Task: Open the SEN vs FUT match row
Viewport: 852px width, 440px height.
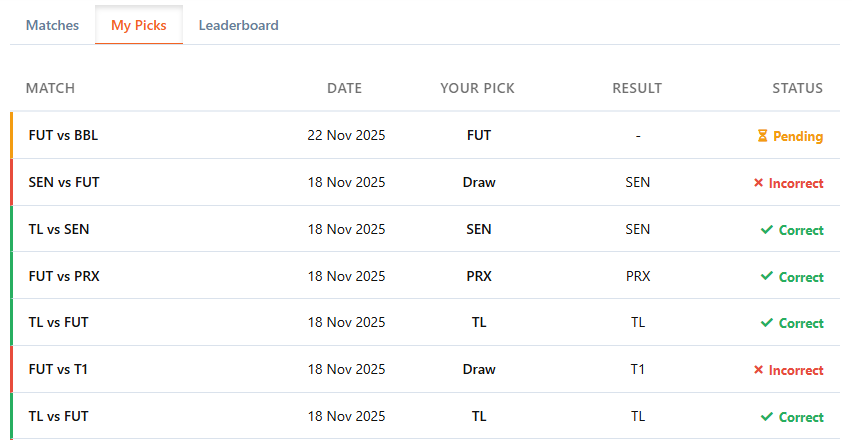Action: (425, 182)
